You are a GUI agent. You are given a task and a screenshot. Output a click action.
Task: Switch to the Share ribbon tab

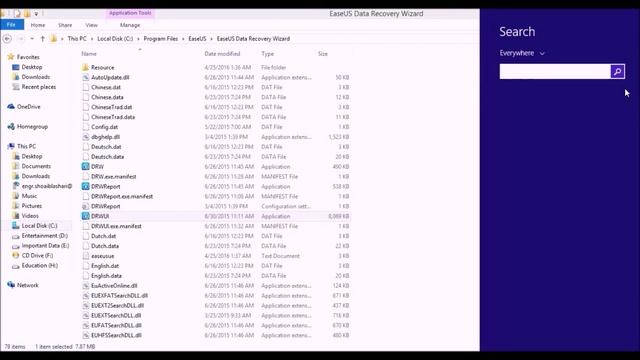pos(65,25)
